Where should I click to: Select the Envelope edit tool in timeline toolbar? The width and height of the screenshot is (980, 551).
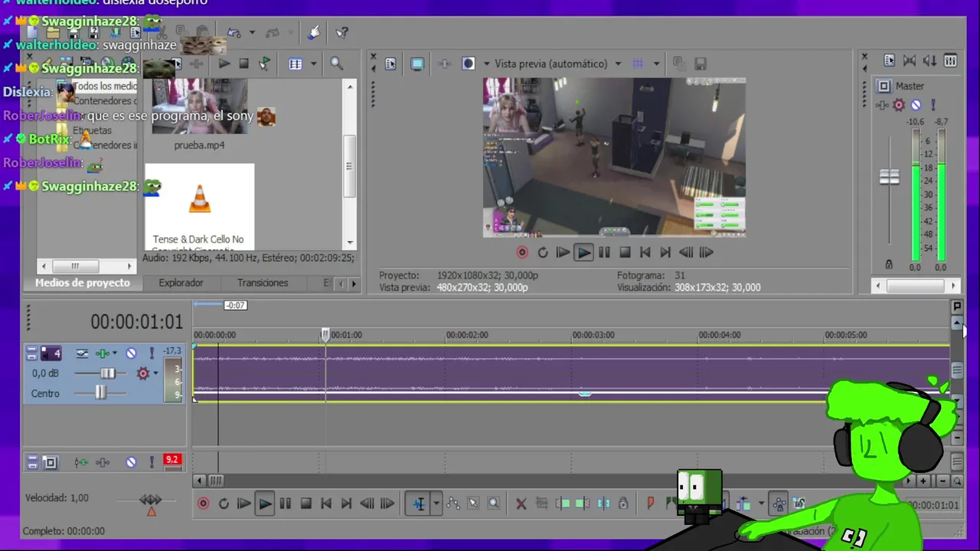click(453, 504)
